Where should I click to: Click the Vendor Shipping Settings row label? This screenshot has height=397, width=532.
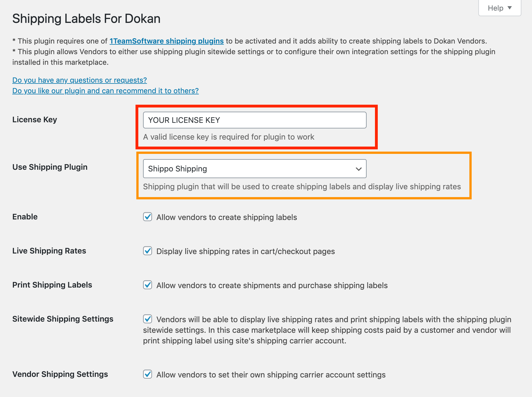click(x=60, y=374)
